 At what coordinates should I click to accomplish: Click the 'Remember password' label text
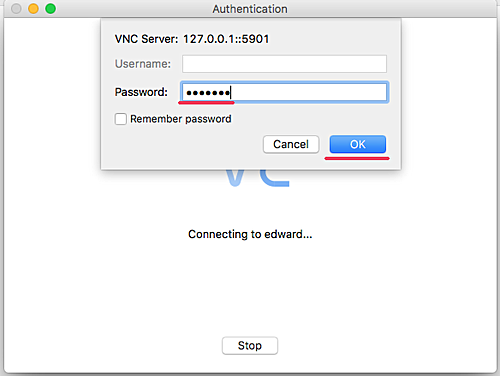[x=181, y=119]
